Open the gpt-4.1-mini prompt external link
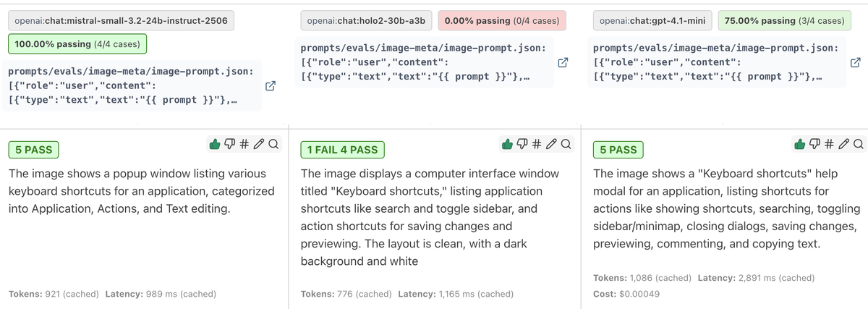 pyautogui.click(x=856, y=63)
